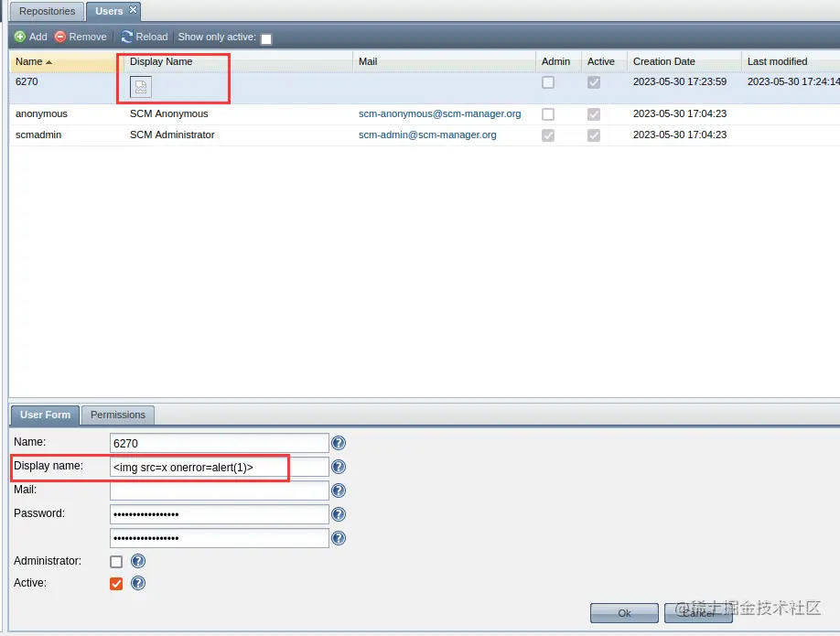This screenshot has width=840, height=636.
Task: Open help icon beside the Administrator checkbox
Action: click(138, 561)
